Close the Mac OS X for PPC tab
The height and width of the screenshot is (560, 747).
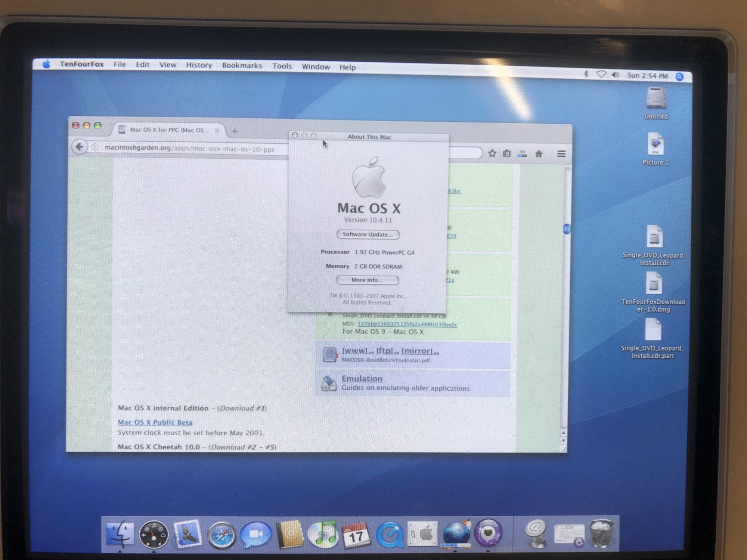tap(217, 130)
